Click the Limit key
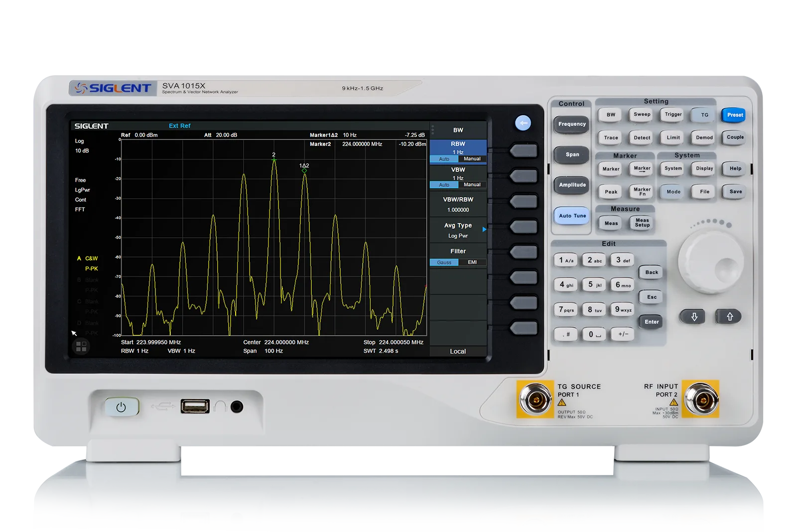The image size is (797, 532). [673, 137]
